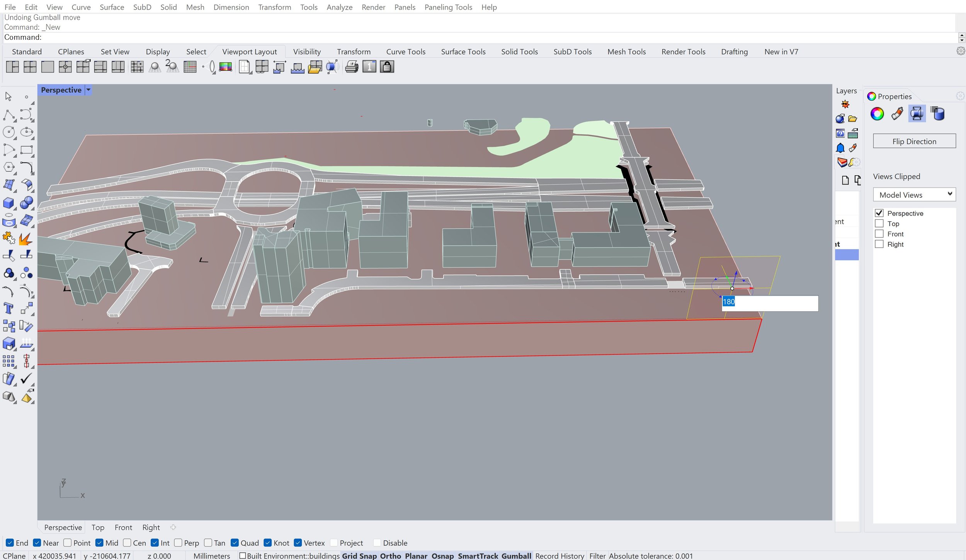Select the Trim tool
The image size is (966, 560).
coord(9,255)
